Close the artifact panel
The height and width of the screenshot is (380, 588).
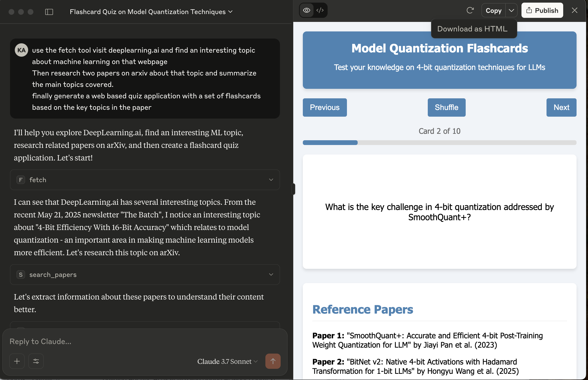pyautogui.click(x=575, y=10)
